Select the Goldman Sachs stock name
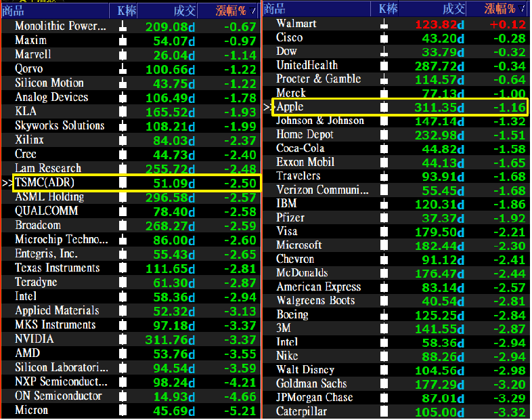 click(310, 383)
